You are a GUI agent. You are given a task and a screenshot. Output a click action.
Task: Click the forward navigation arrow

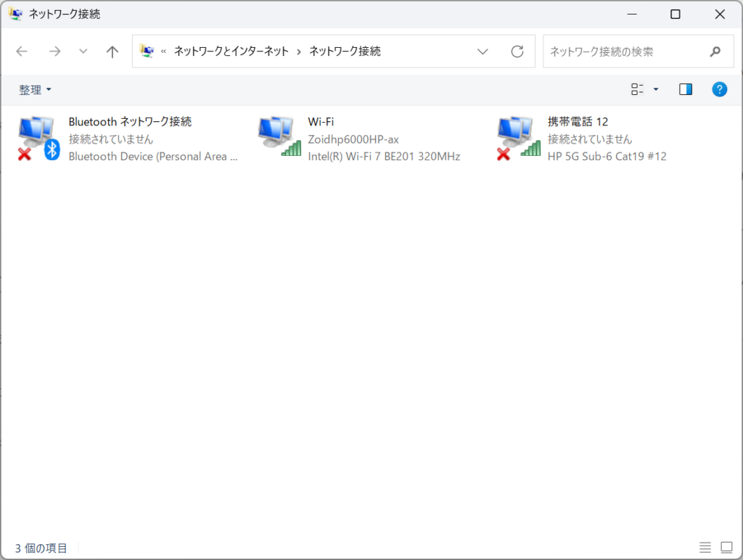coord(54,52)
